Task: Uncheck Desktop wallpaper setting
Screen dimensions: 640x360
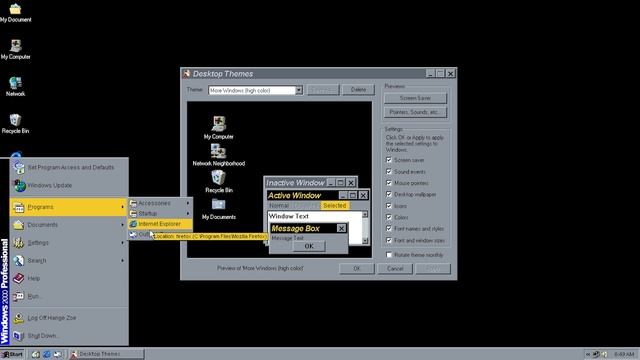Action: coord(389,194)
